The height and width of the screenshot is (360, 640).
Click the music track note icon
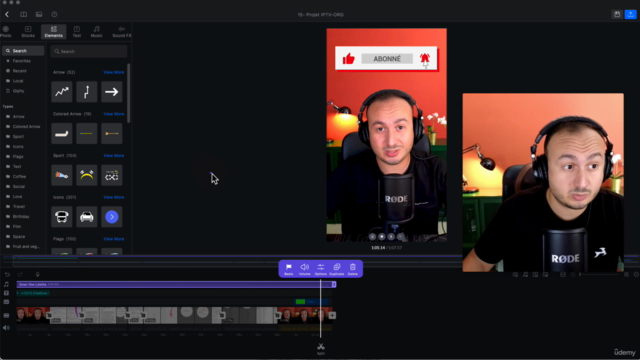coord(6,284)
